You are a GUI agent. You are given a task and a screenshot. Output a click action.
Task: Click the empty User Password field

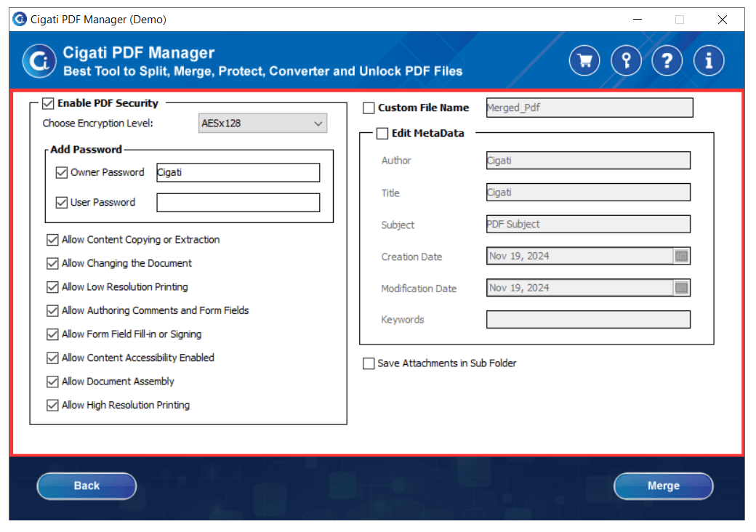pos(238,202)
